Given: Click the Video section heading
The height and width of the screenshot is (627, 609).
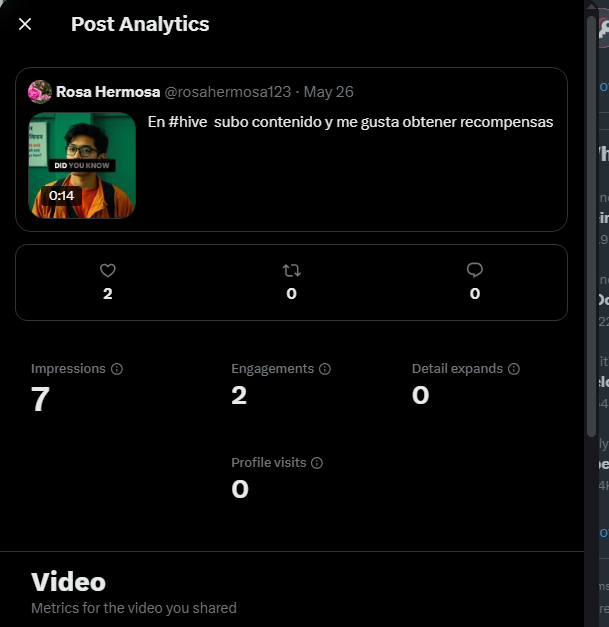Looking at the screenshot, I should pyautogui.click(x=68, y=582).
